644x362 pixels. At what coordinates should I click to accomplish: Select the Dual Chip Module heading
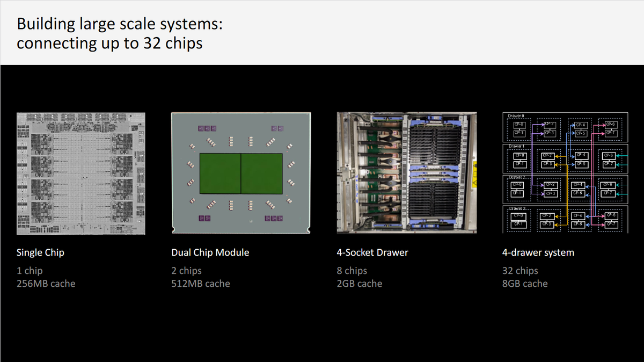210,252
